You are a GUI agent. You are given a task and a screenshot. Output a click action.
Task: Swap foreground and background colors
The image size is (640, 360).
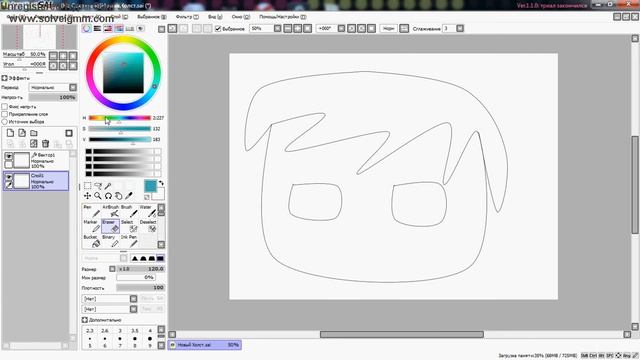[x=161, y=183]
